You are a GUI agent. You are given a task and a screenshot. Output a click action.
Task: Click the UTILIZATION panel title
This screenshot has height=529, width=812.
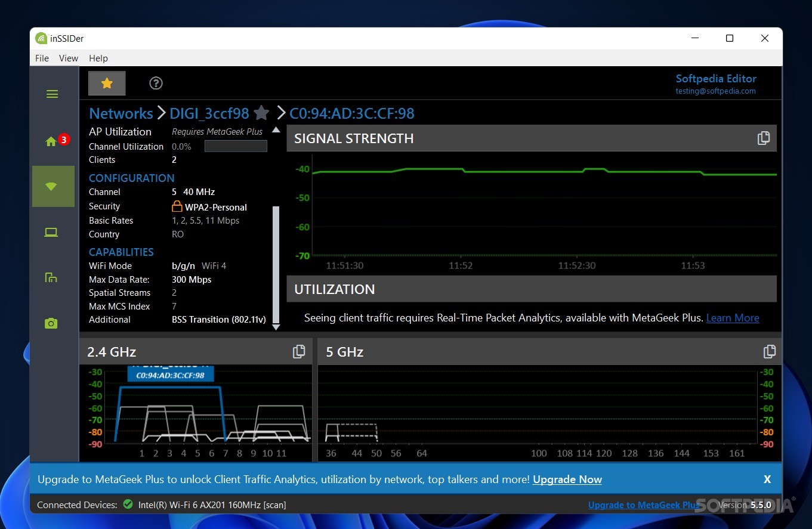335,289
